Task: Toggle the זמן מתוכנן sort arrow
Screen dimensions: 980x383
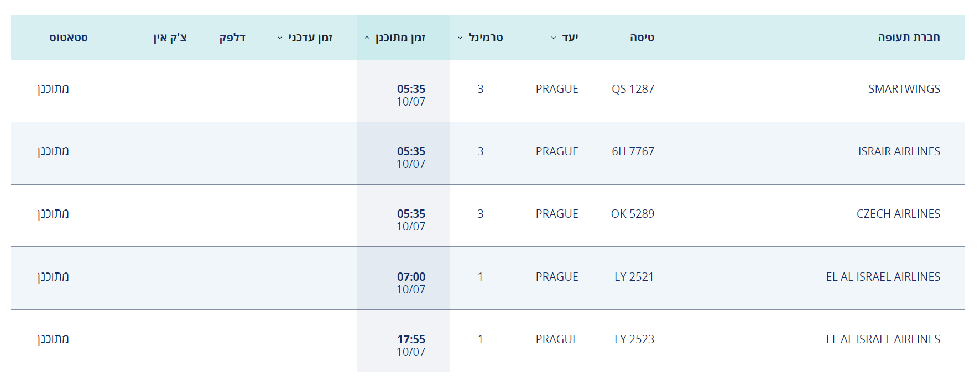Action: [367, 38]
